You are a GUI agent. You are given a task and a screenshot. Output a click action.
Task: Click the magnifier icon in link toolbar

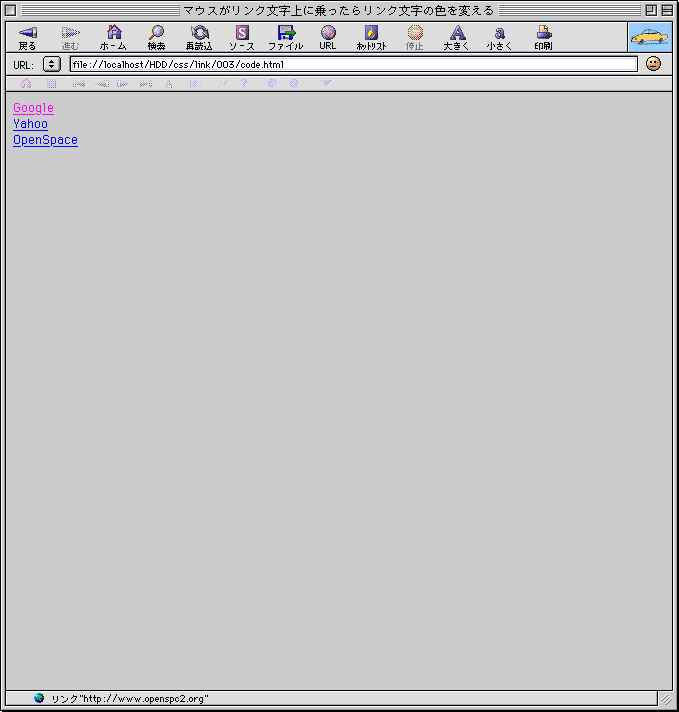(223, 83)
